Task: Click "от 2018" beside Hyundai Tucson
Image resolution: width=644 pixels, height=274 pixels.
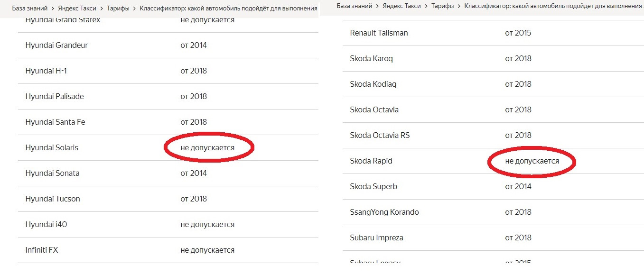Action: pyautogui.click(x=194, y=199)
